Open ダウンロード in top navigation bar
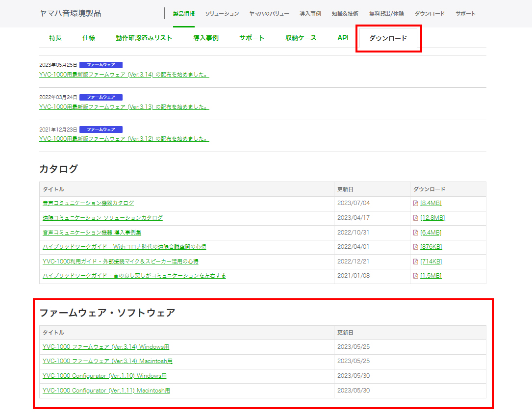Image resolution: width=532 pixels, height=418 pixels. coord(430,14)
